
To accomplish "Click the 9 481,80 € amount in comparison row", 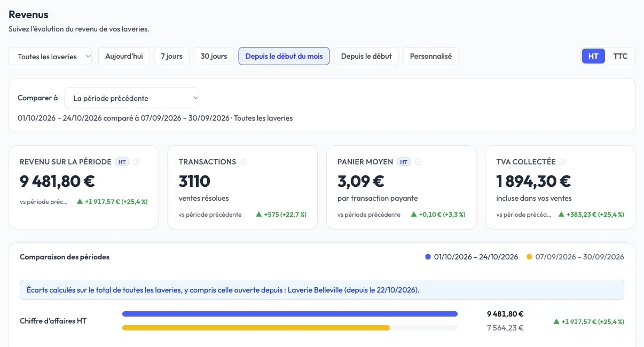I will (x=505, y=314).
